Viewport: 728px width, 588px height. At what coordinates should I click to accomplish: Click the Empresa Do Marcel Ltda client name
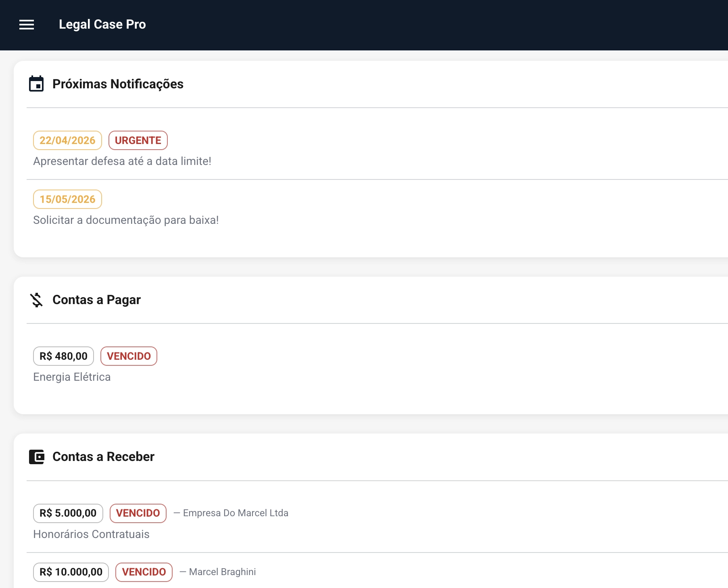236,513
